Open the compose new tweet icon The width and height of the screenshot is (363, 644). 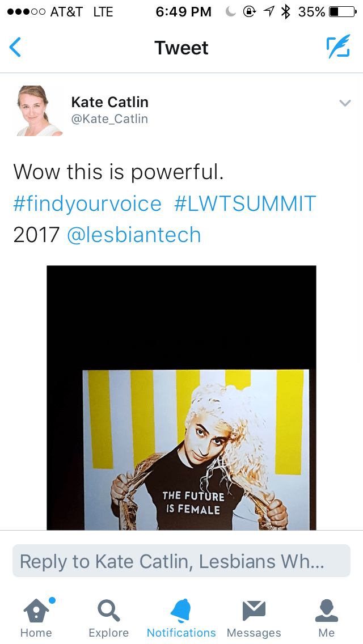[x=339, y=46]
